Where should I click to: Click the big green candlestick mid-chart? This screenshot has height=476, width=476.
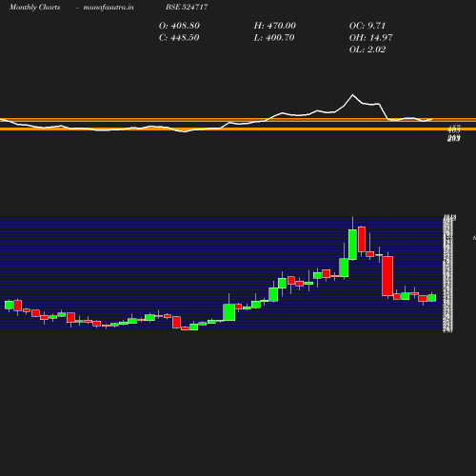tap(229, 312)
